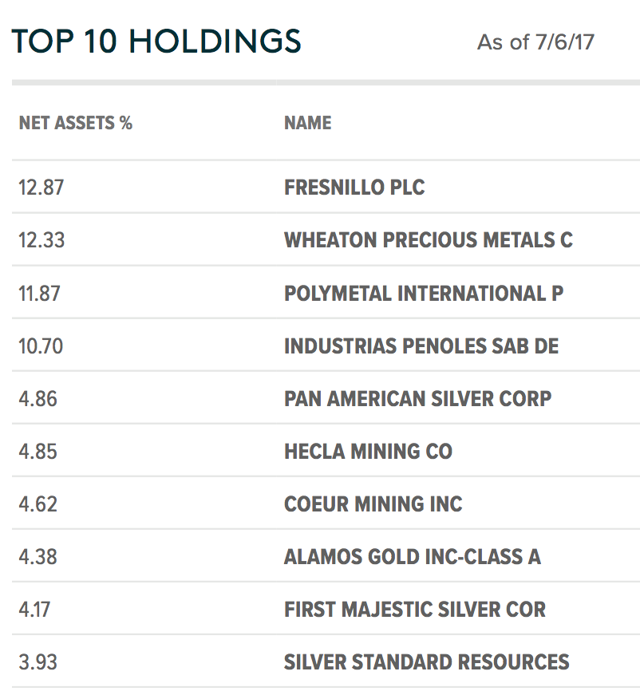Click the NET ASSETS % column header
The height and width of the screenshot is (699, 640).
pos(76,123)
